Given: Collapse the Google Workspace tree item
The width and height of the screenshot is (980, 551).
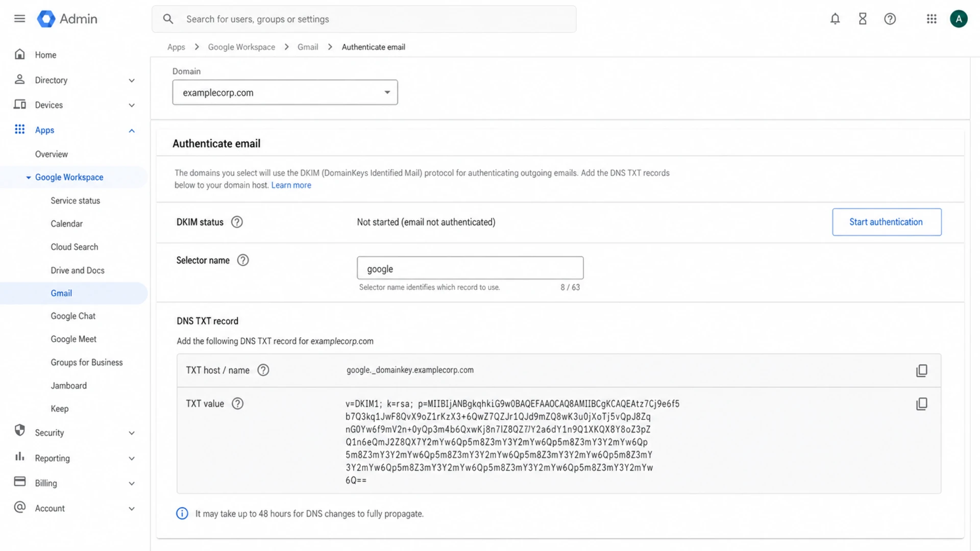Looking at the screenshot, I should pyautogui.click(x=29, y=178).
